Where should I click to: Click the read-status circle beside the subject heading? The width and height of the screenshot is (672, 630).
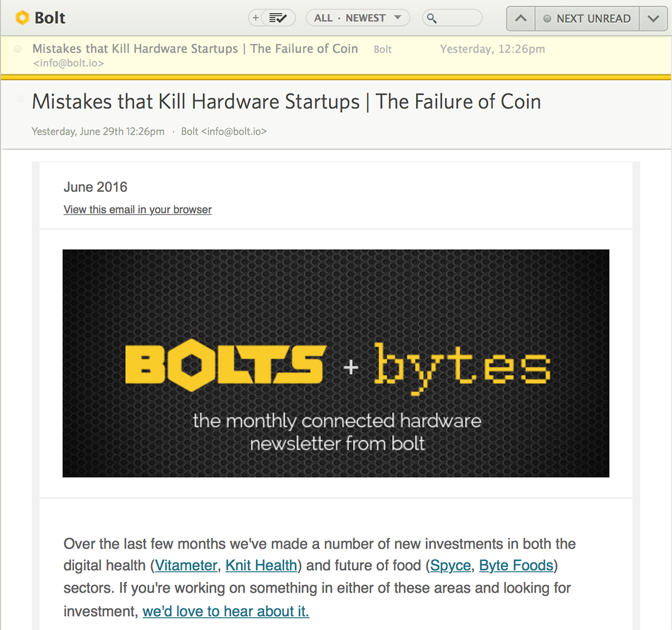click(x=20, y=99)
